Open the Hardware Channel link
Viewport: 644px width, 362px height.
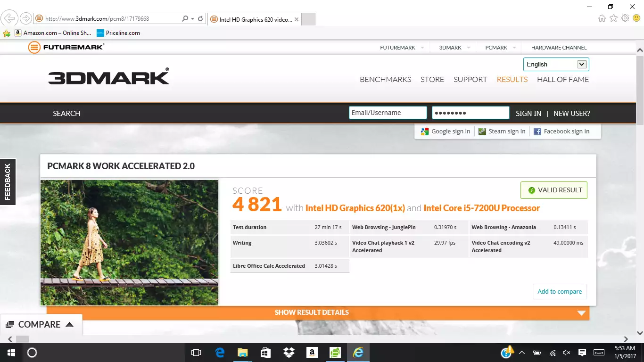559,48
